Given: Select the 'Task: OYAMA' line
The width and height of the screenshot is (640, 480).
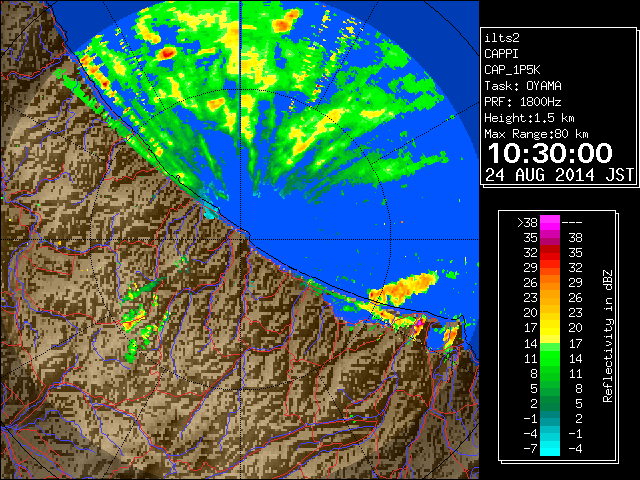Looking at the screenshot, I should (523, 86).
